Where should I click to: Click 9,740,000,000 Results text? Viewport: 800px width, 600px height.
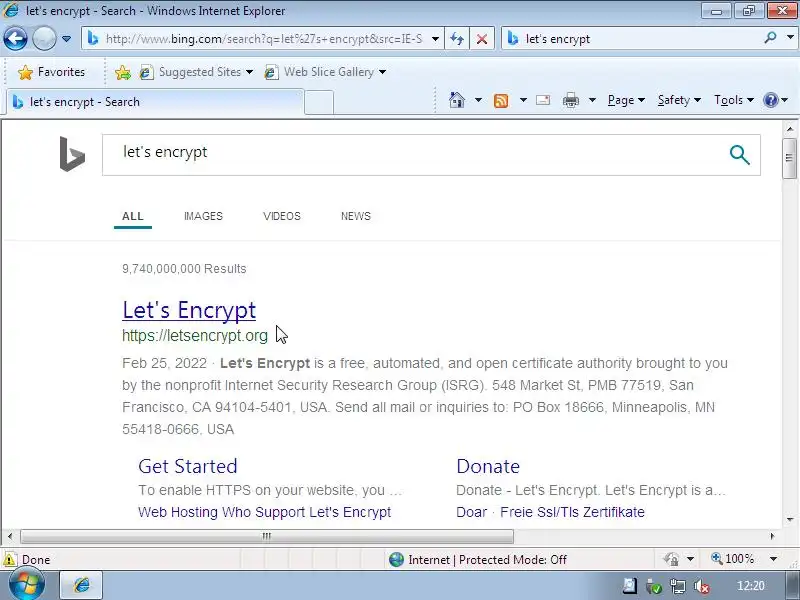184,269
